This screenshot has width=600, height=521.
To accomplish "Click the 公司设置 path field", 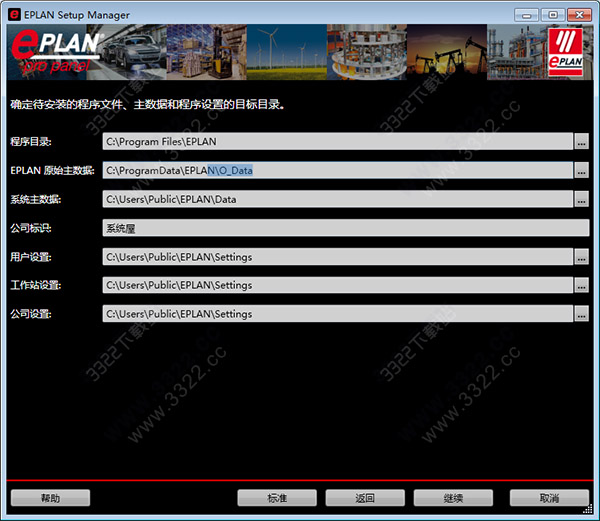I will tap(338, 314).
